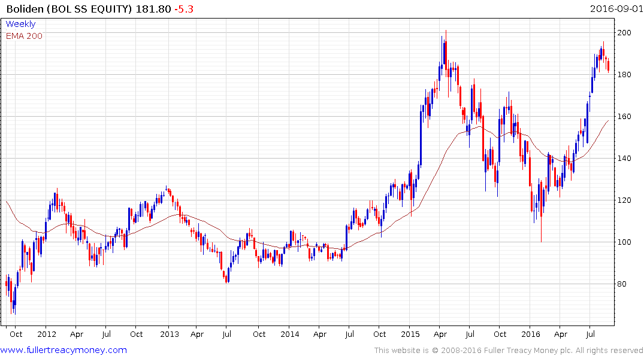This screenshot has height=359, width=644.
Task: Click the 2016 year label on time axis
Action: tap(531, 334)
